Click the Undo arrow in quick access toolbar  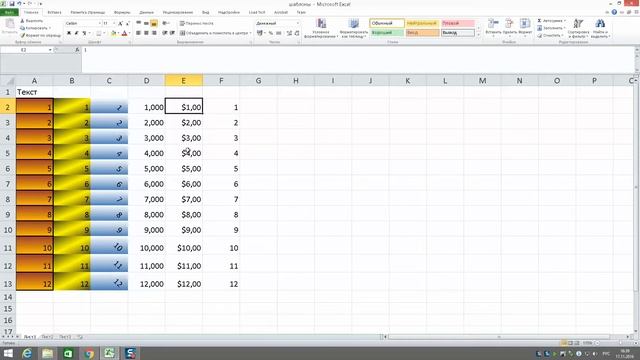pyautogui.click(x=19, y=4)
